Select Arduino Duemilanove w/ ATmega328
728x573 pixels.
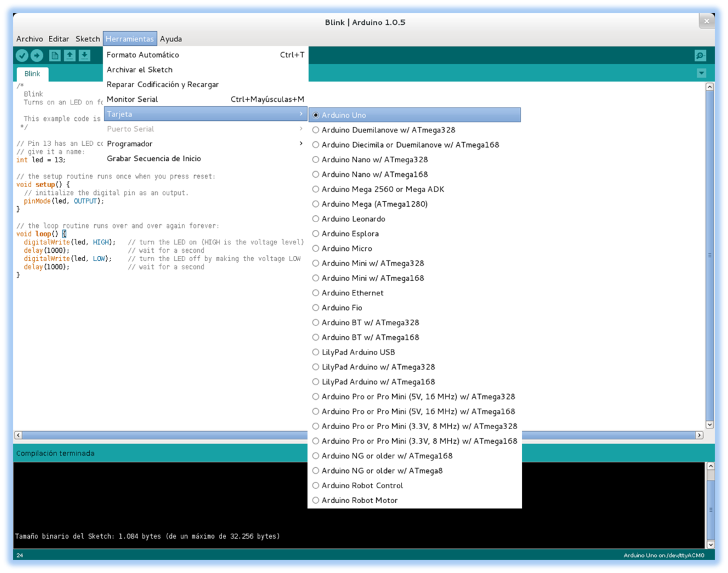[415, 130]
